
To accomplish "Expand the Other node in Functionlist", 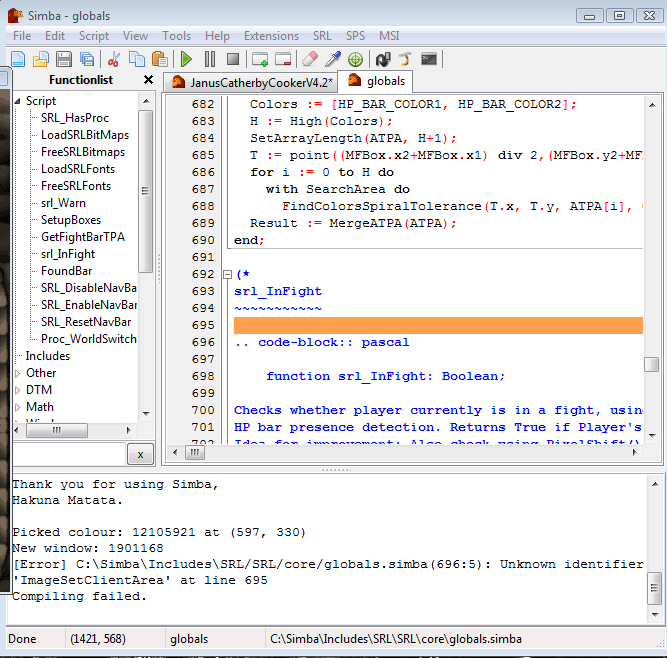I will tap(18, 373).
